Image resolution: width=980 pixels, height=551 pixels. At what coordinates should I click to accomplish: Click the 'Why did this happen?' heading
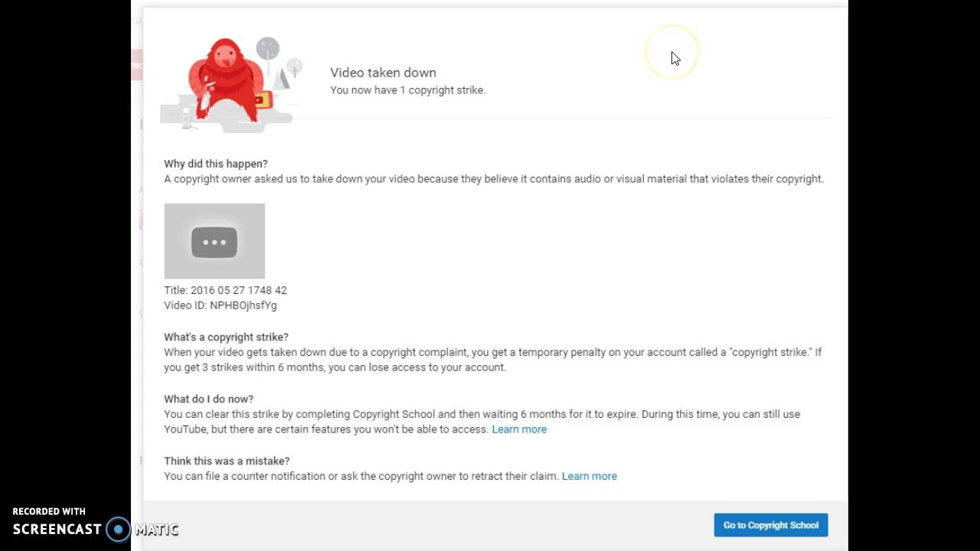pos(215,164)
